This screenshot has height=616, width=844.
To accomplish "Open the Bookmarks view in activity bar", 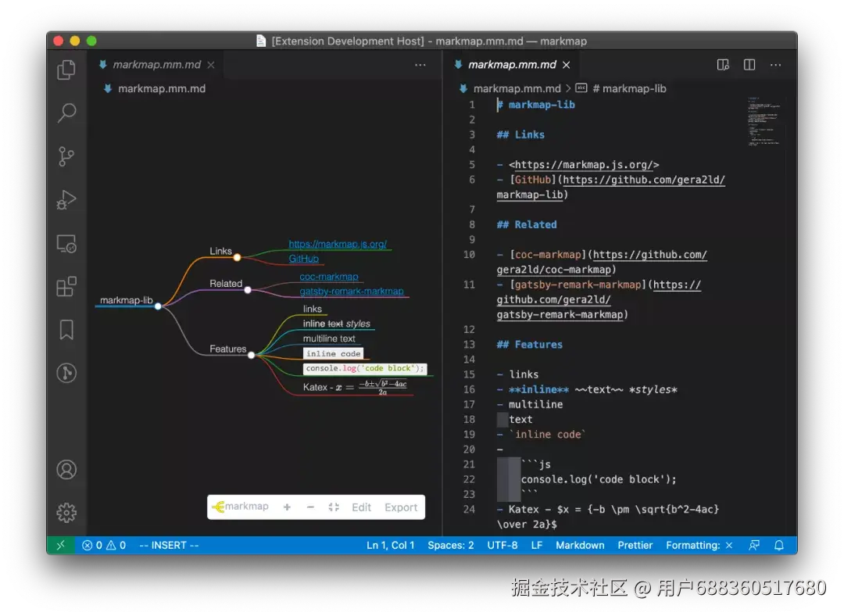I will pyautogui.click(x=66, y=330).
